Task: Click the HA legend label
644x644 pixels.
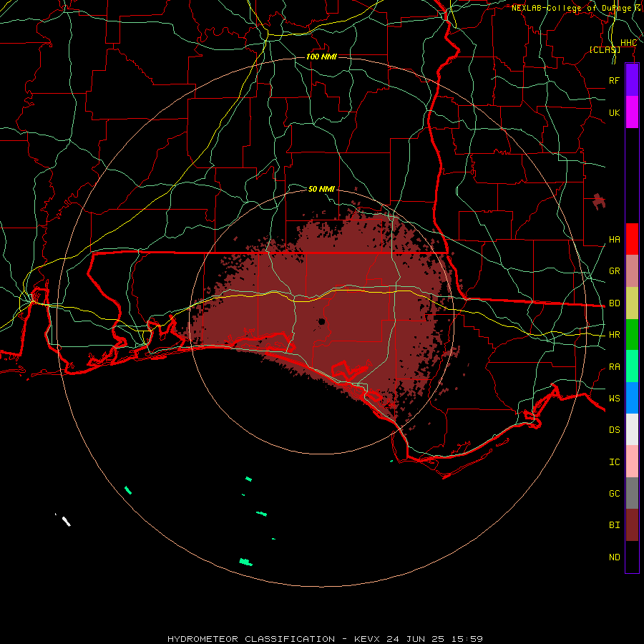Action: click(x=614, y=239)
